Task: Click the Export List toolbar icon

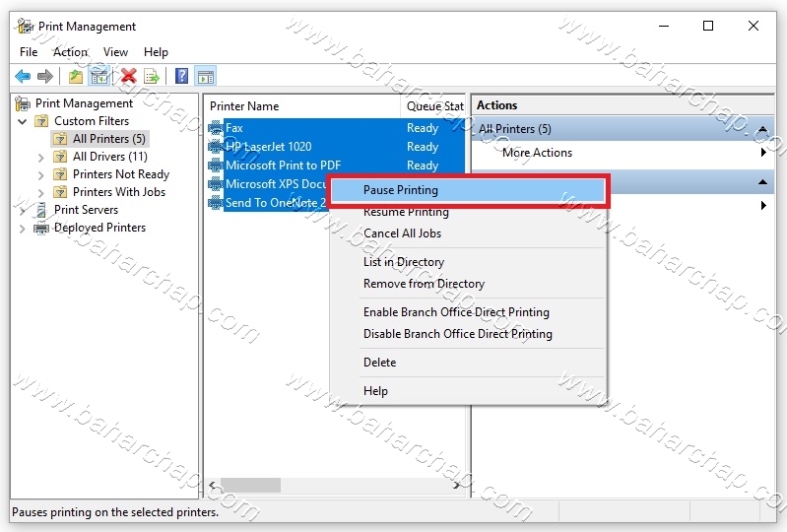Action: click(x=152, y=76)
